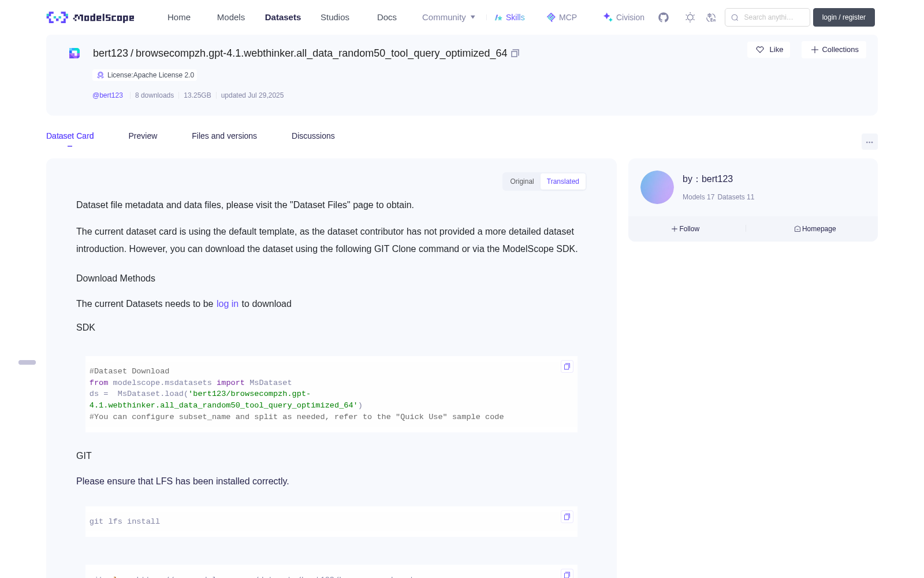Copy the SDK code snippet
The height and width of the screenshot is (578, 924).
point(567,366)
